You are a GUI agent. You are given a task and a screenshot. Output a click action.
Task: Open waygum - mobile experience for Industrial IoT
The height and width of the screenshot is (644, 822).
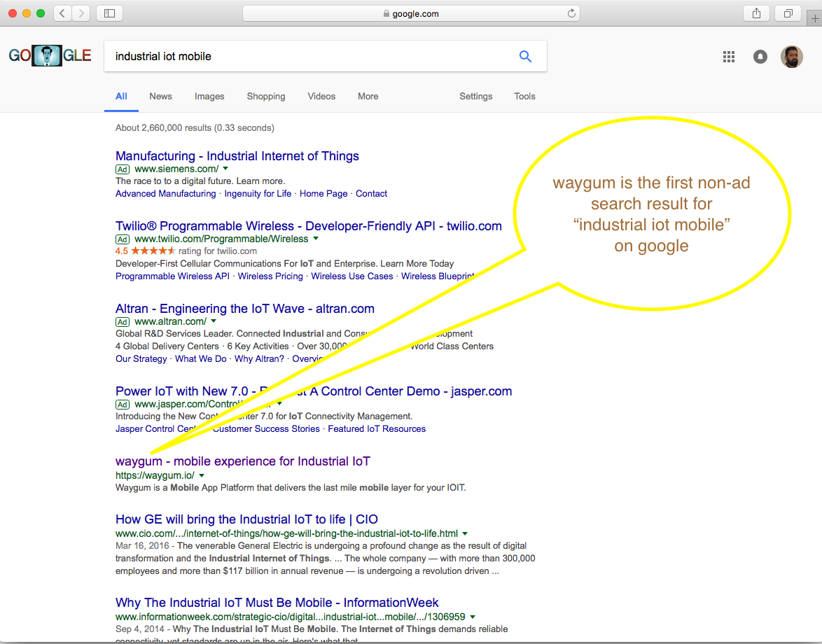[x=243, y=461]
